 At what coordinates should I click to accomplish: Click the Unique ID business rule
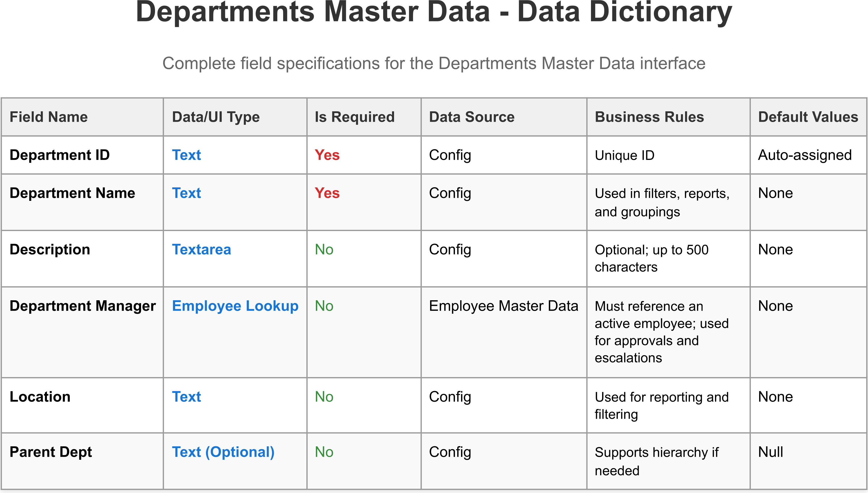tap(624, 156)
